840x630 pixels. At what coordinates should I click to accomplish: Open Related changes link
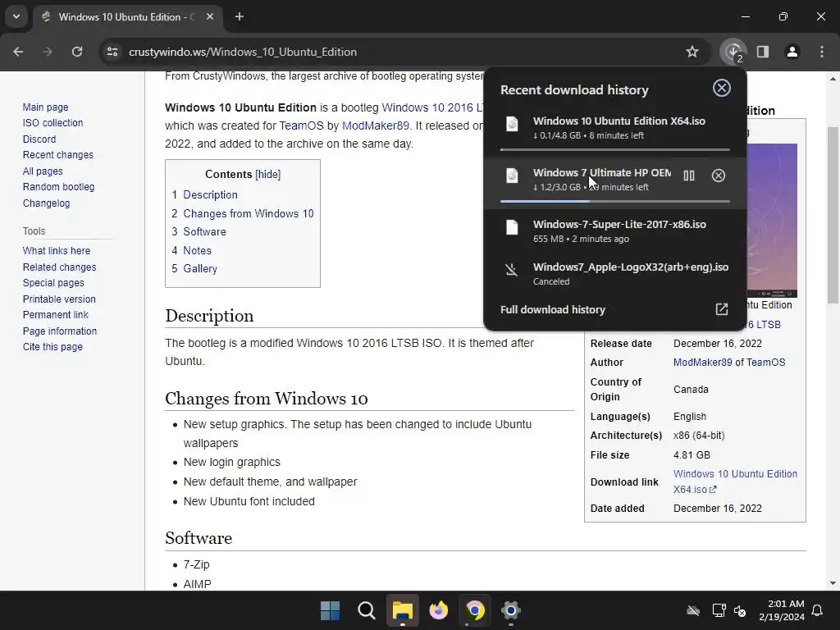59,267
